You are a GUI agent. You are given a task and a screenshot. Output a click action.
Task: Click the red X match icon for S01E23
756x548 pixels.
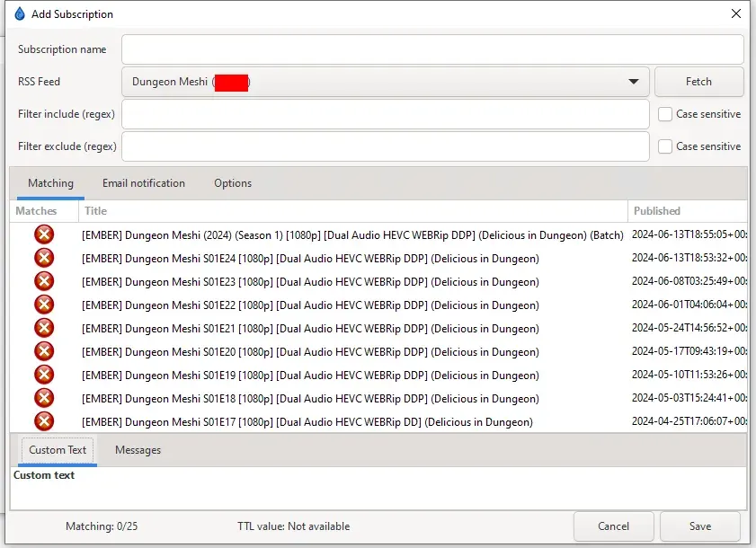pyautogui.click(x=44, y=281)
